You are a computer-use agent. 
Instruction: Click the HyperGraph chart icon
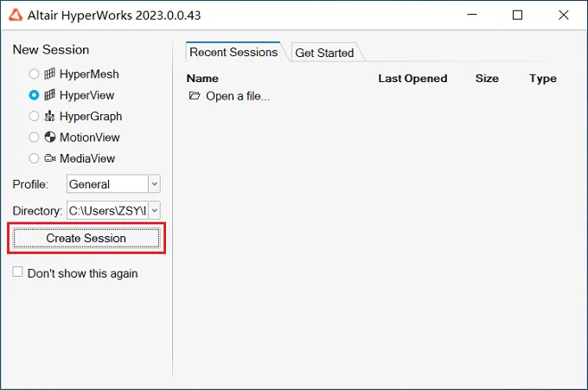click(49, 116)
